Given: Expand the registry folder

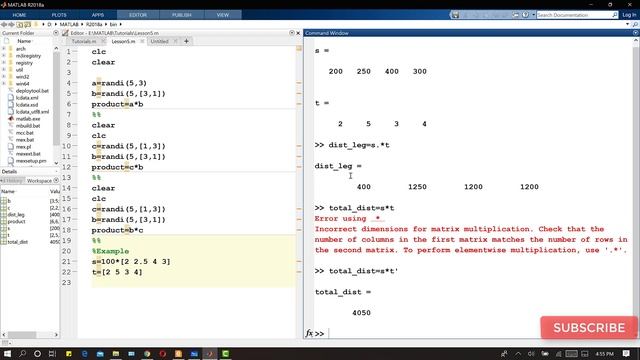Looking at the screenshot, I should coord(4,63).
